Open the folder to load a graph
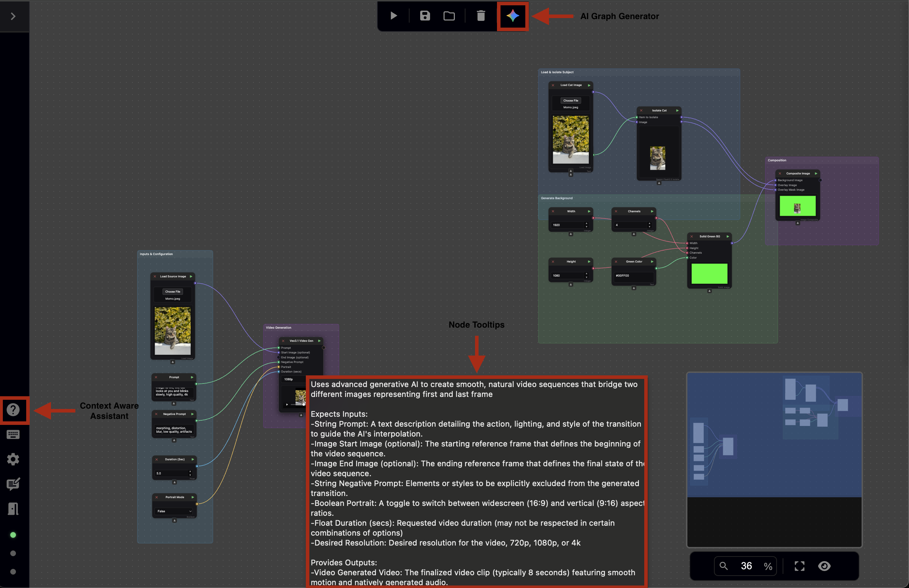Image resolution: width=909 pixels, height=588 pixels. pyautogui.click(x=449, y=16)
